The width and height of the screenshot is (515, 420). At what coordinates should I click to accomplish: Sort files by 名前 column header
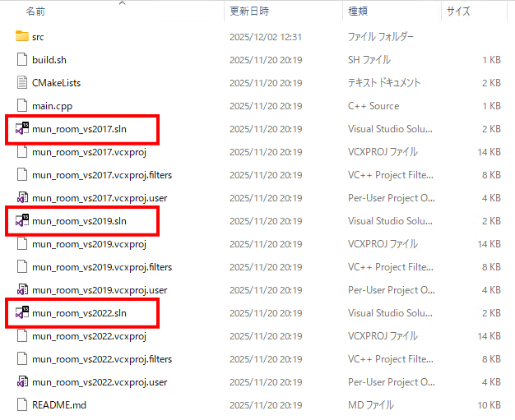pyautogui.click(x=35, y=12)
